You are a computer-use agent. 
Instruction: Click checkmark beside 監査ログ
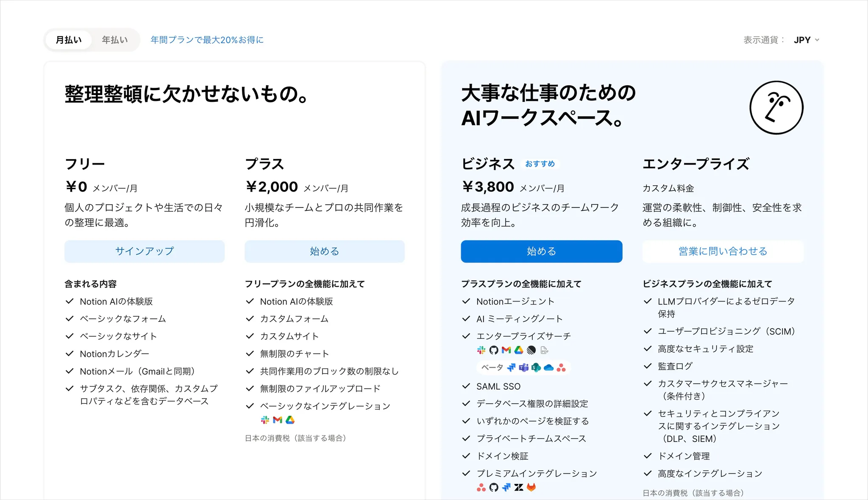[648, 366]
